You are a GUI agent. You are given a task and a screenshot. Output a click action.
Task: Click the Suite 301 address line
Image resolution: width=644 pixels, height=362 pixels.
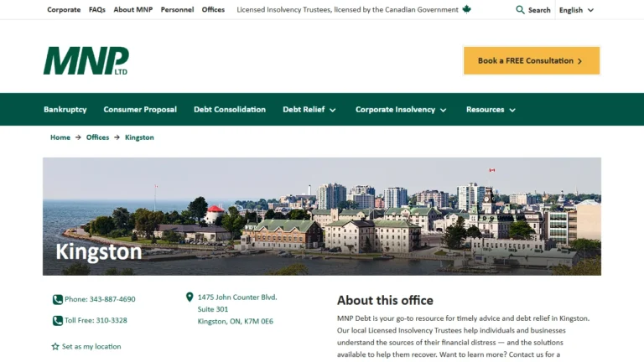point(213,309)
